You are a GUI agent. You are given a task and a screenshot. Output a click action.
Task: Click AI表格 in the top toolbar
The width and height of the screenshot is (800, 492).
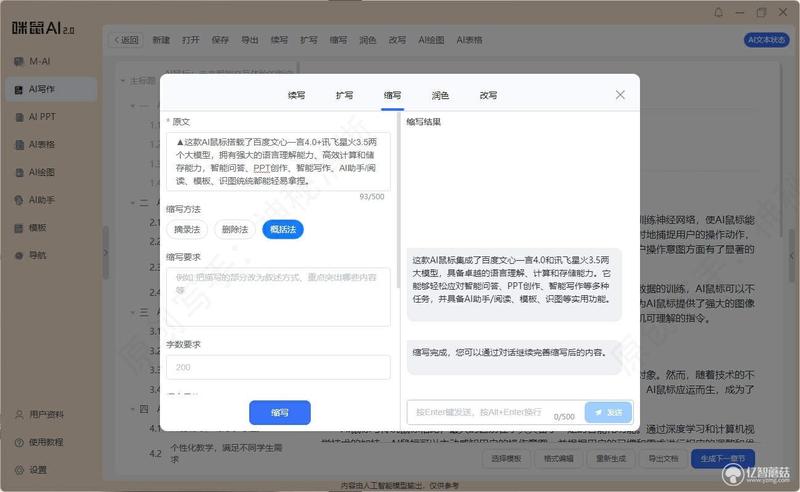(x=469, y=40)
